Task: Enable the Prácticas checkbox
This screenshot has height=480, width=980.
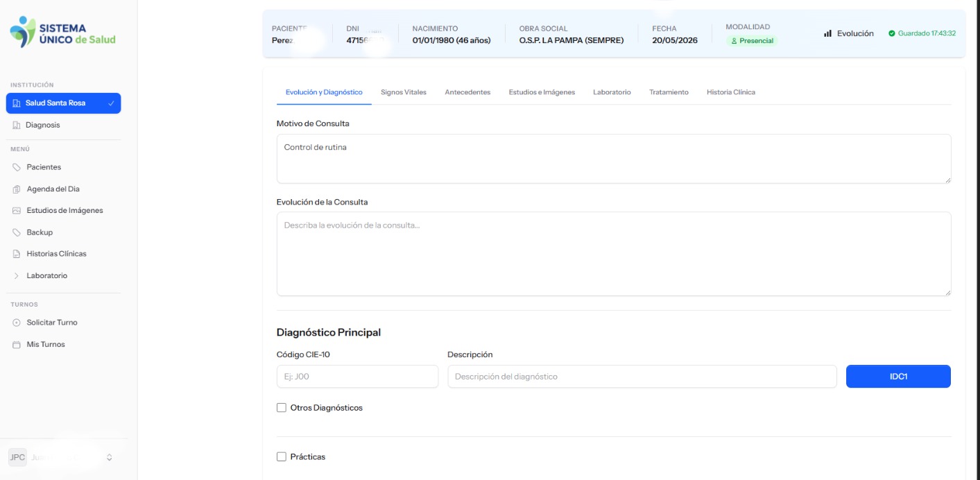Action: (282, 457)
